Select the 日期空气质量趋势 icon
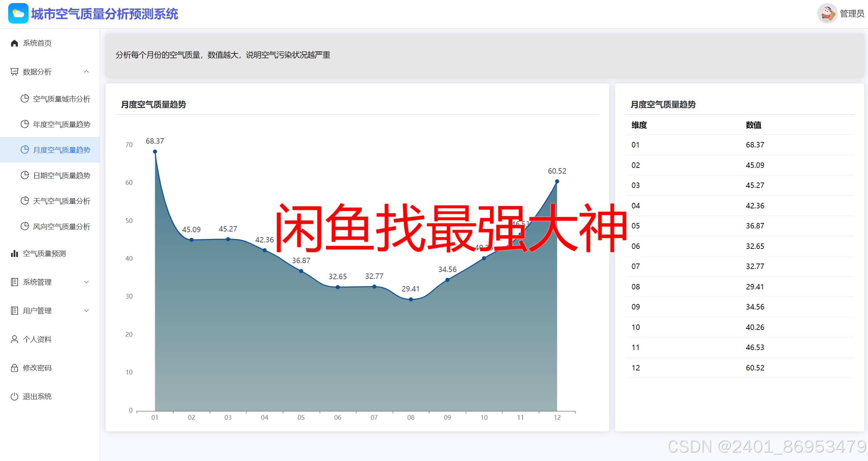This screenshot has height=461, width=868. click(25, 175)
